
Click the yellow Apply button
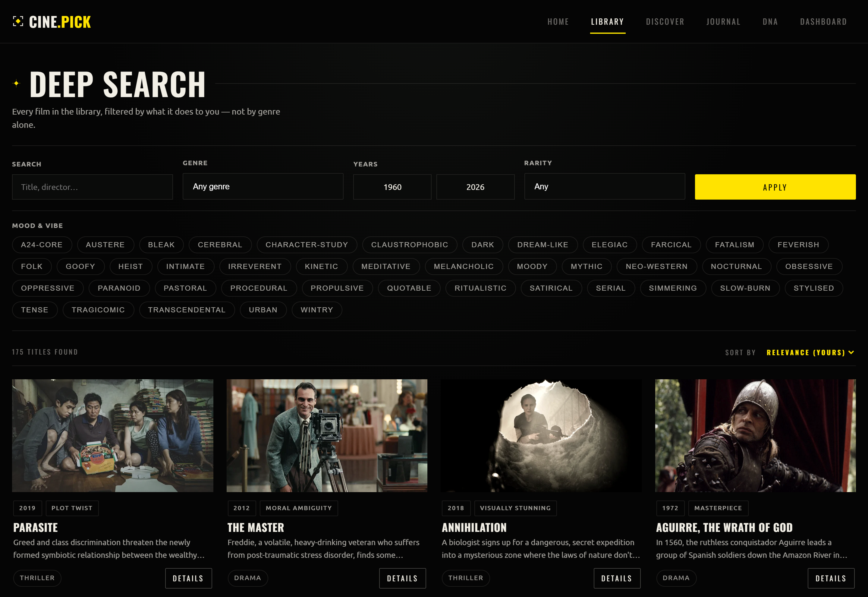(775, 187)
